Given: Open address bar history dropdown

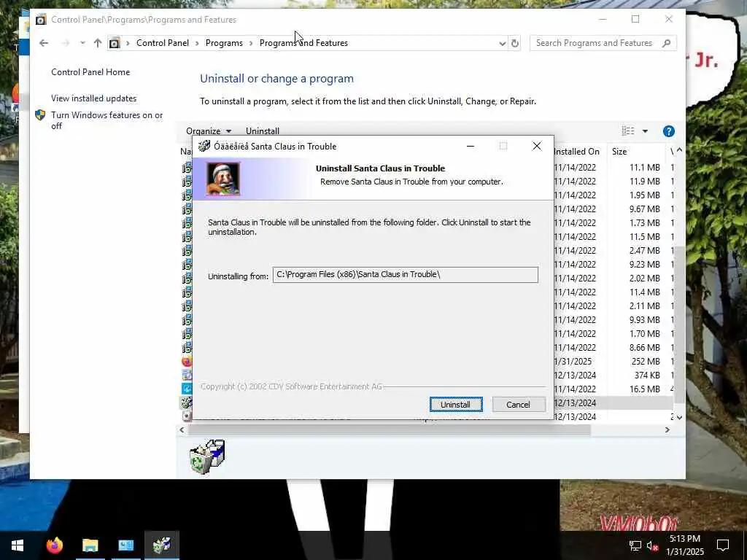Looking at the screenshot, I should click(x=502, y=43).
